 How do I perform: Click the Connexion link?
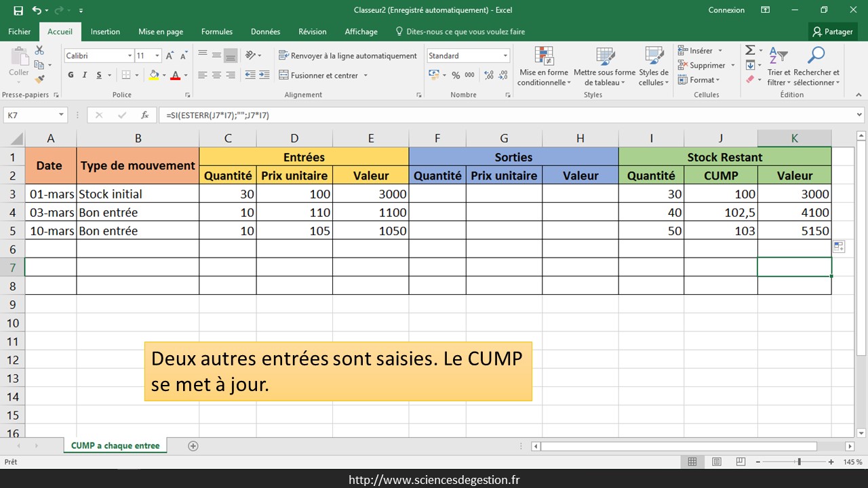coord(726,10)
